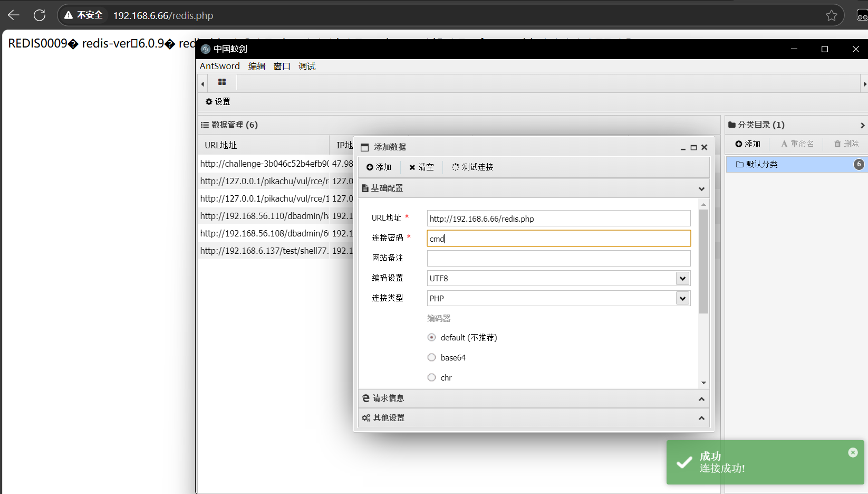The width and height of the screenshot is (868, 494).
Task: Click the 网站备注 input field
Action: pyautogui.click(x=558, y=258)
